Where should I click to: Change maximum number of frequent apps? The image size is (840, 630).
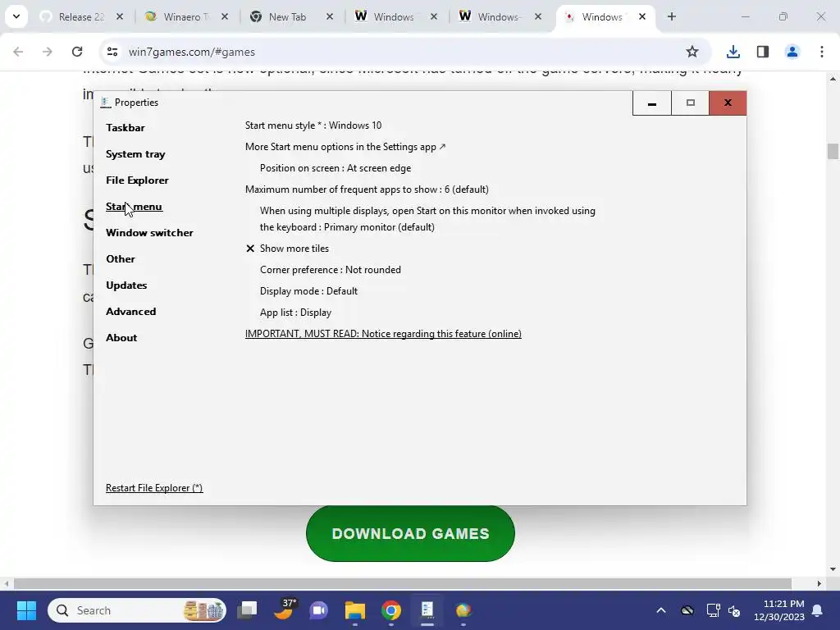[x=367, y=189]
